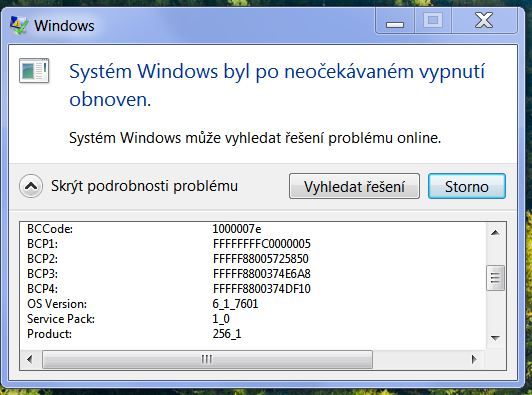Click the BCP1 value FFFFFFFFC0000005
This screenshot has width=532, height=395.
(262, 244)
